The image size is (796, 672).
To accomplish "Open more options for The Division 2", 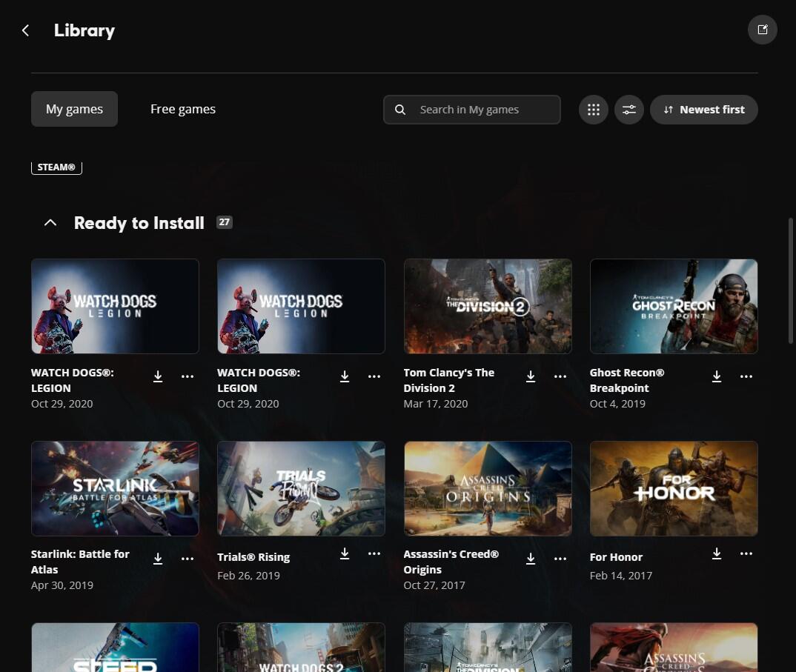I will click(x=560, y=376).
